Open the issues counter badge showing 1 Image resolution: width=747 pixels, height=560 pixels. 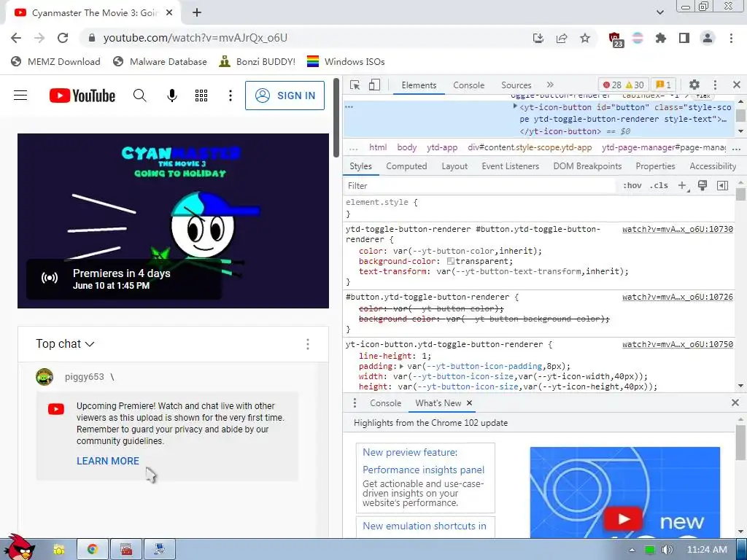pos(663,85)
